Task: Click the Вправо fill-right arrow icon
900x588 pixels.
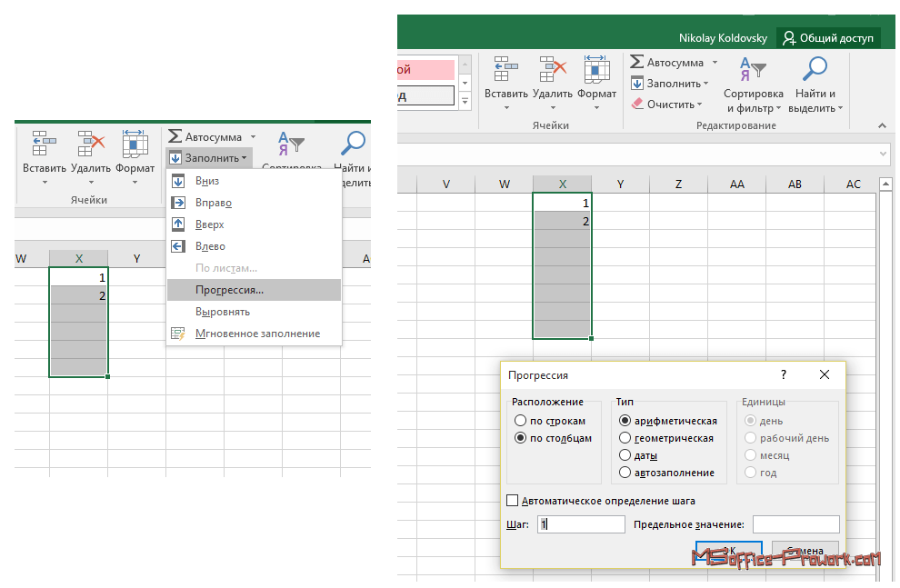Action: [x=178, y=203]
